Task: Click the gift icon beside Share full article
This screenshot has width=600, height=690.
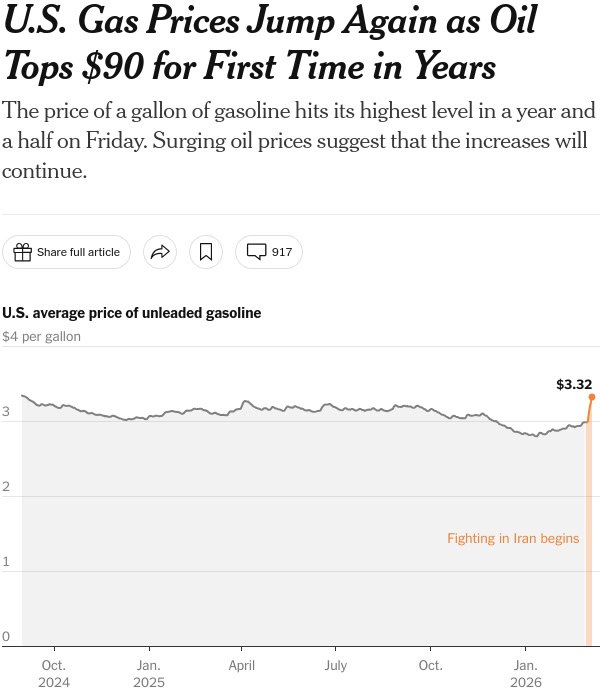Action: coord(22,252)
